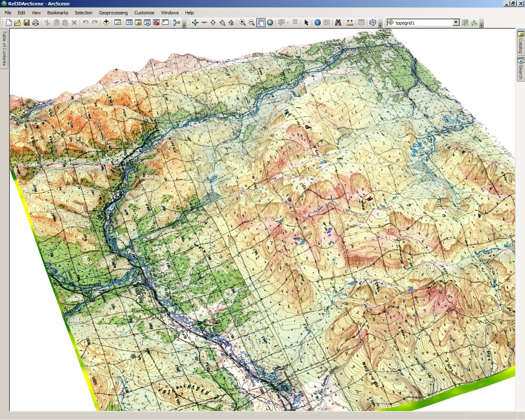525x420 pixels.
Task: Save the scene document
Action: 26,23
